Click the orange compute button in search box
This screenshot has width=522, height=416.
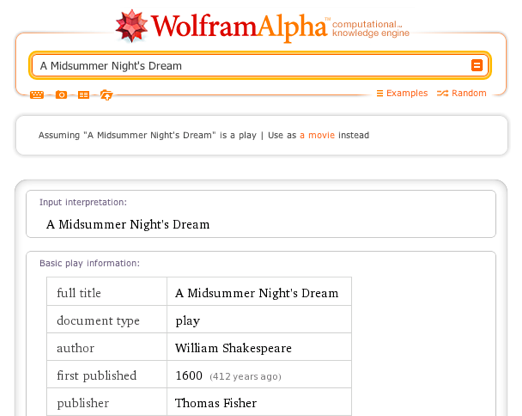[x=477, y=65]
